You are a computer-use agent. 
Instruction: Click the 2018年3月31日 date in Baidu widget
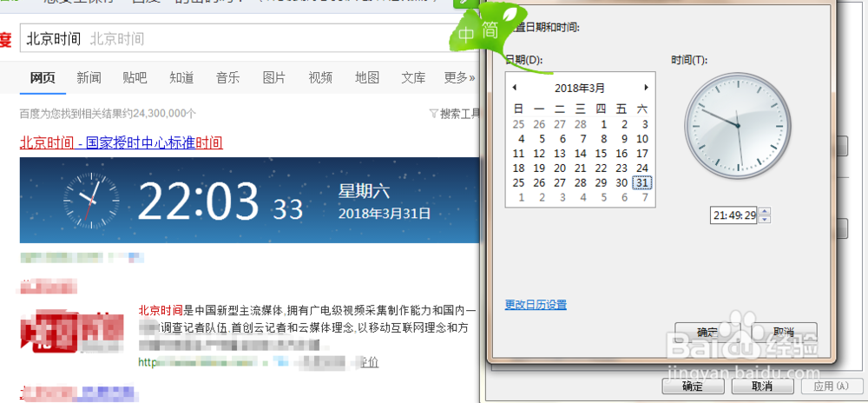click(385, 214)
